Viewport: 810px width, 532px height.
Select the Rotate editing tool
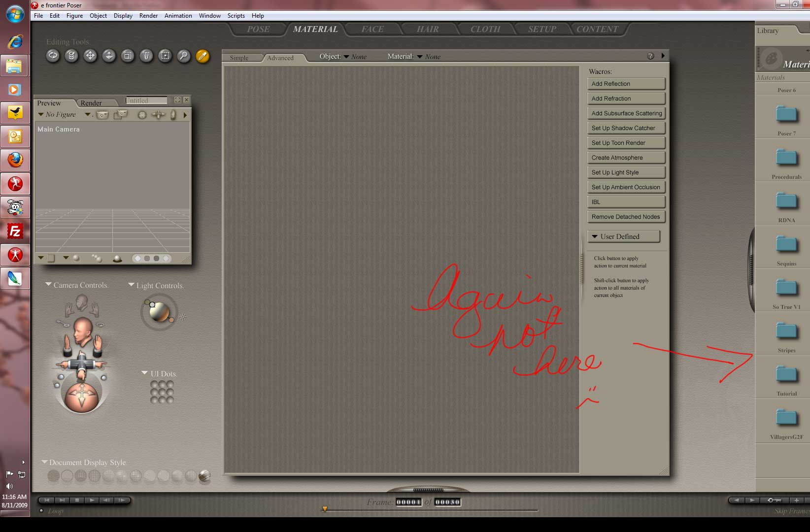pos(53,56)
